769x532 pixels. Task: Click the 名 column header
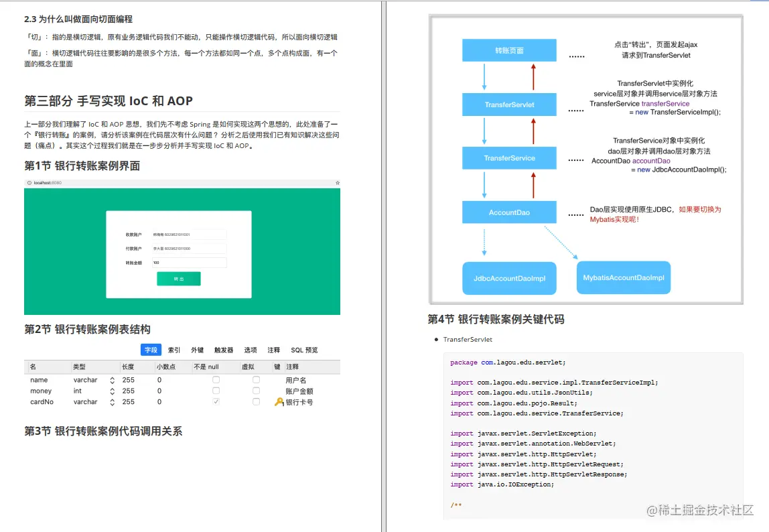(x=33, y=367)
